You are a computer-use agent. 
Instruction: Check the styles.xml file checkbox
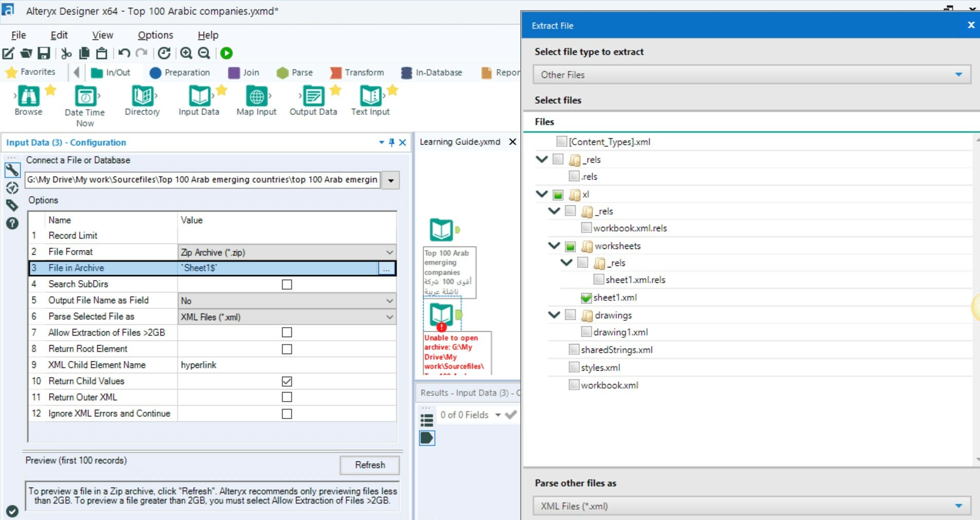(574, 367)
